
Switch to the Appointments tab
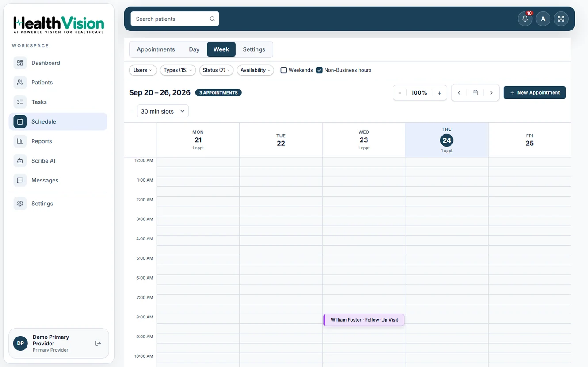tap(156, 49)
